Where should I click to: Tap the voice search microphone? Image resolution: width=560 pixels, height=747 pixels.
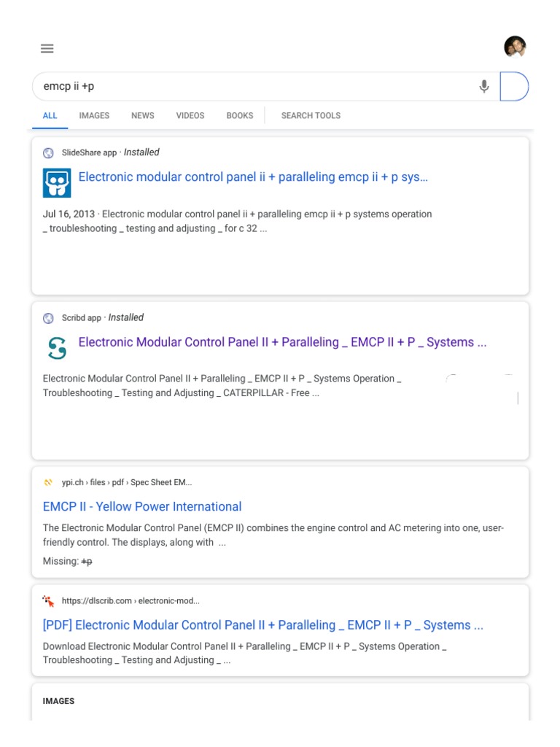tap(483, 87)
